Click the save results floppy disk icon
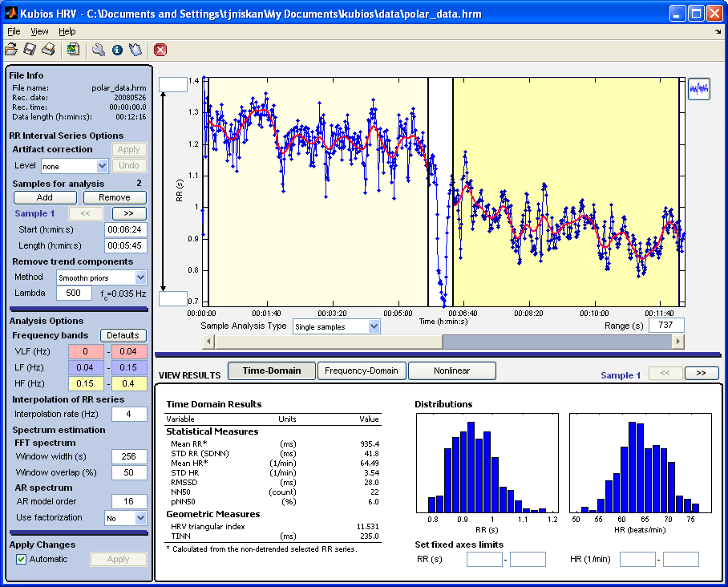This screenshot has width=728, height=587. coord(30,50)
